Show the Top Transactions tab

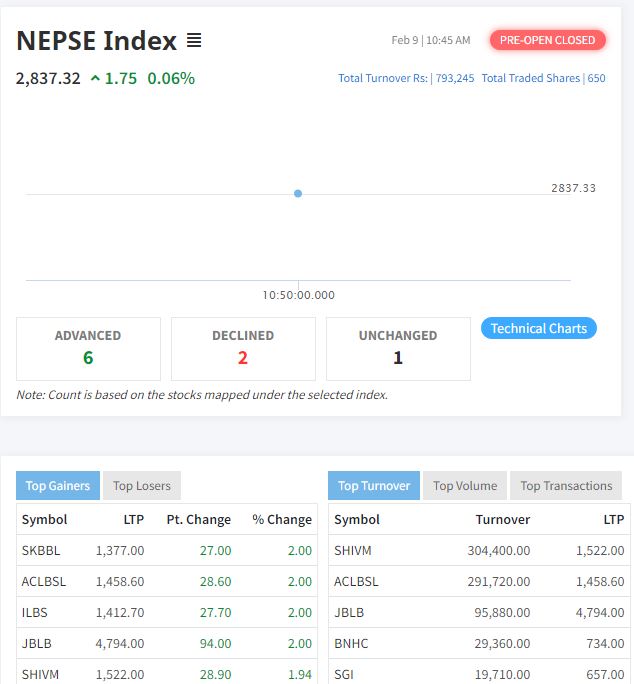(566, 486)
